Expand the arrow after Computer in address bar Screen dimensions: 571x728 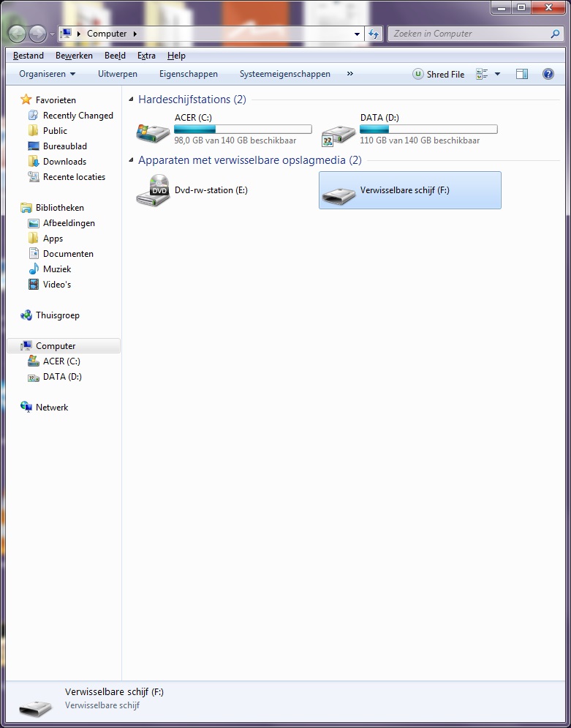pyautogui.click(x=135, y=34)
